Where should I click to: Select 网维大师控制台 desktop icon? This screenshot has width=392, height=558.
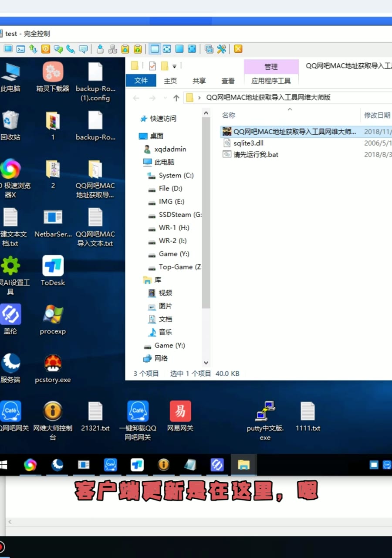pyautogui.click(x=53, y=421)
